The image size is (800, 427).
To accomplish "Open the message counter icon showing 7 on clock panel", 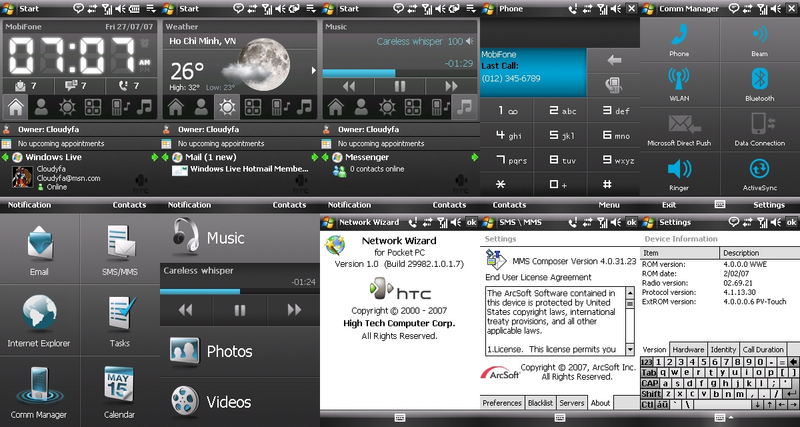I will click(x=76, y=86).
